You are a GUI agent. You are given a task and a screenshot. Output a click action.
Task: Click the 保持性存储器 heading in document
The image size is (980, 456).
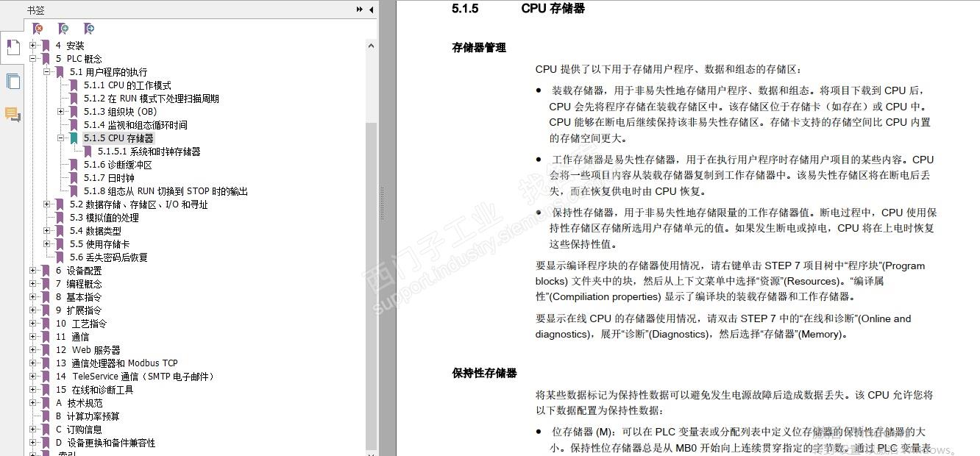(484, 373)
